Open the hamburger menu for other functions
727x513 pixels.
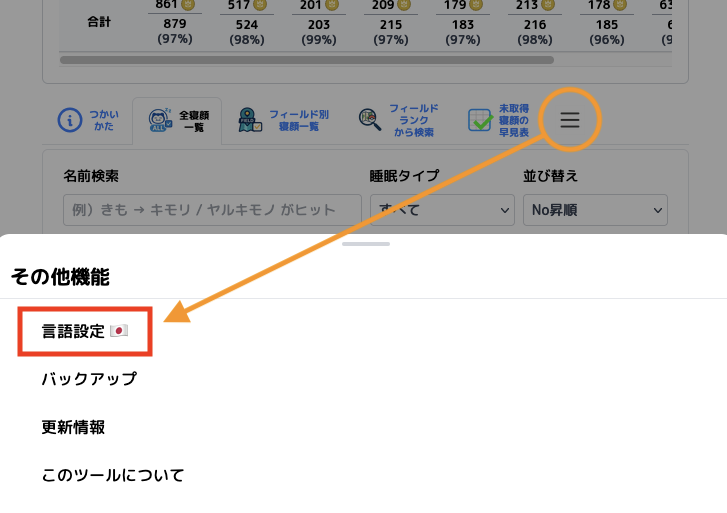coord(570,120)
